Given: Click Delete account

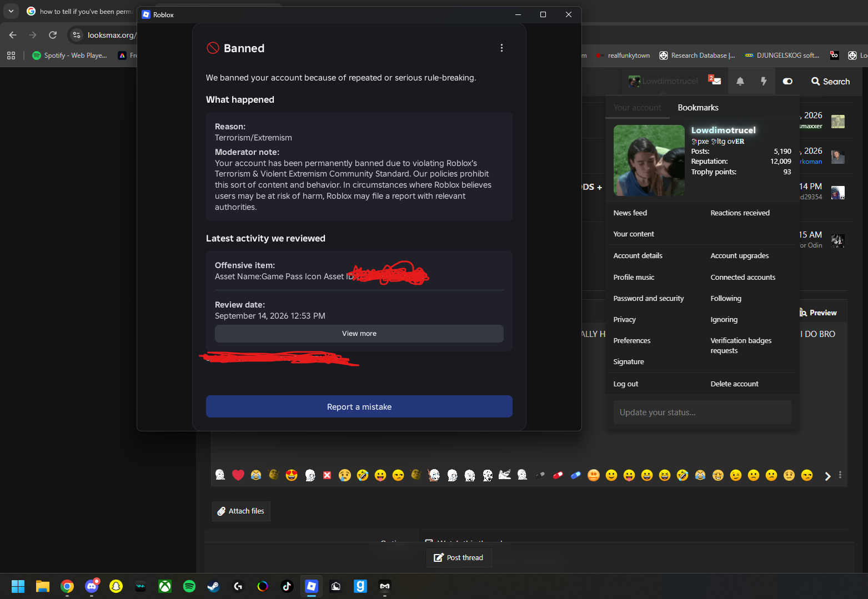Looking at the screenshot, I should [734, 384].
